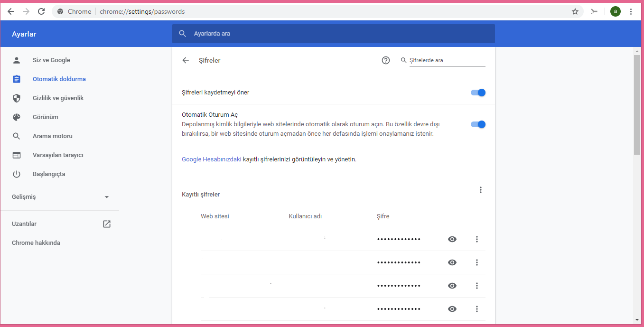Open three-dot menu of second saved password

tap(476, 262)
